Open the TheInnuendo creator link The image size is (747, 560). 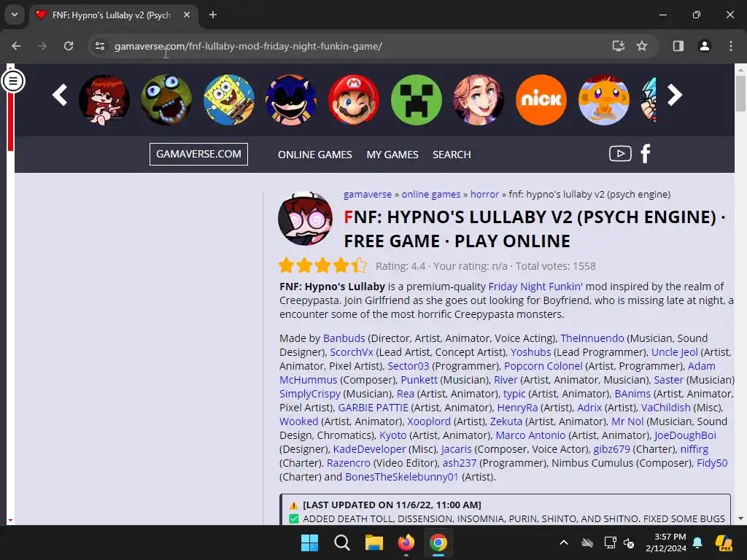592,338
